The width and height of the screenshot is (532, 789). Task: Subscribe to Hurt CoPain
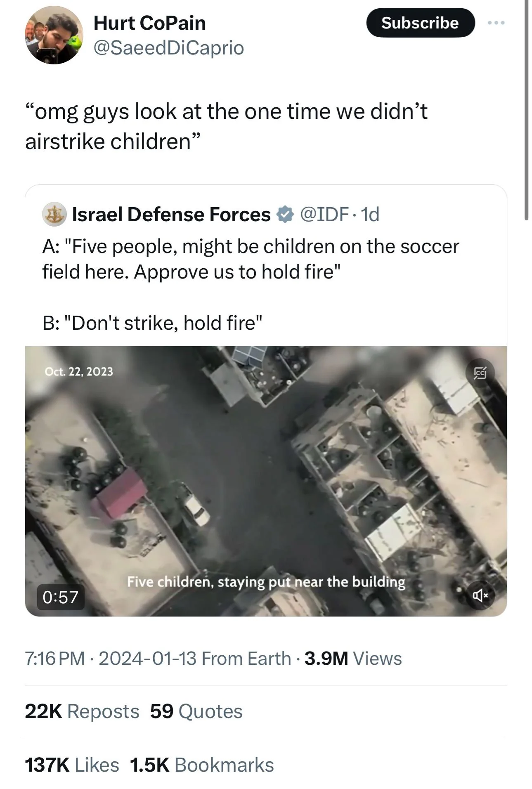coord(420,23)
